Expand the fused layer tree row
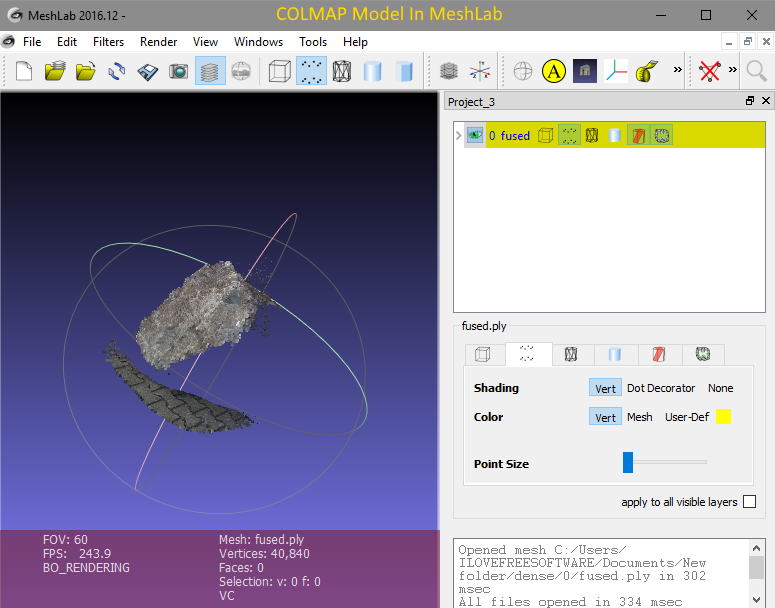 coord(458,135)
